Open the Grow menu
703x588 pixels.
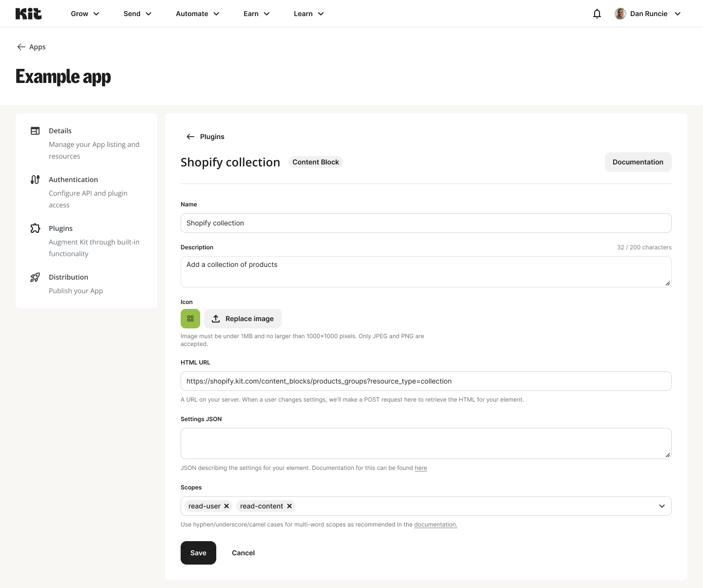point(85,14)
